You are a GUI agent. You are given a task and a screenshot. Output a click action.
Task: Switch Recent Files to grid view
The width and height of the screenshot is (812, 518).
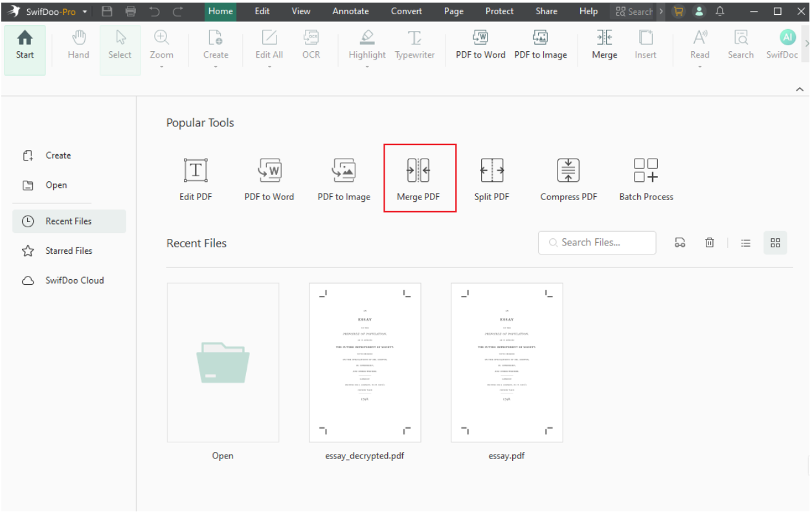[775, 242]
